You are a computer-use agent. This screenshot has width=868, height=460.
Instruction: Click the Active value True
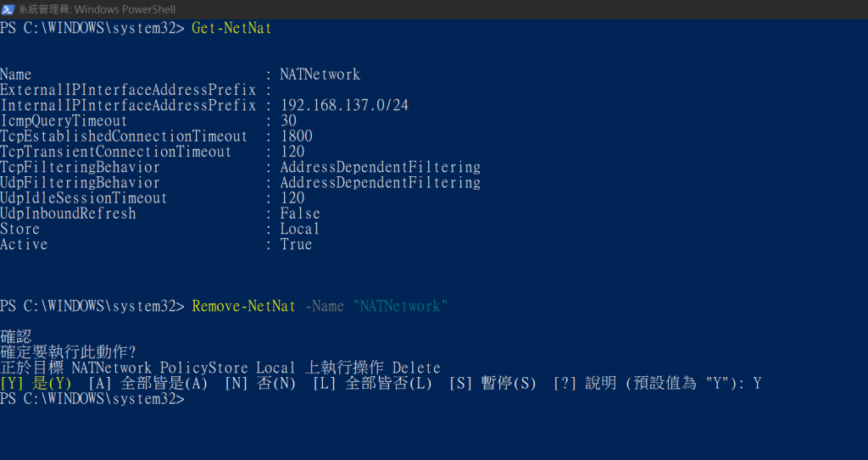[296, 245]
